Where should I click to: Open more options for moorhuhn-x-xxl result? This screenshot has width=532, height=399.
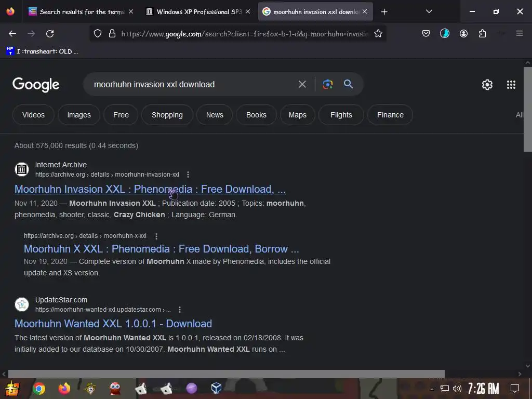click(x=156, y=236)
